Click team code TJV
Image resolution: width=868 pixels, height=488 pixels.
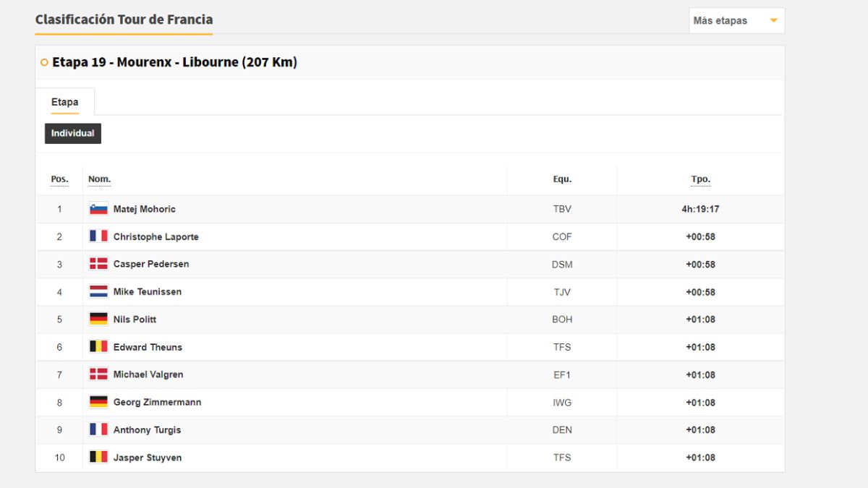(562, 292)
